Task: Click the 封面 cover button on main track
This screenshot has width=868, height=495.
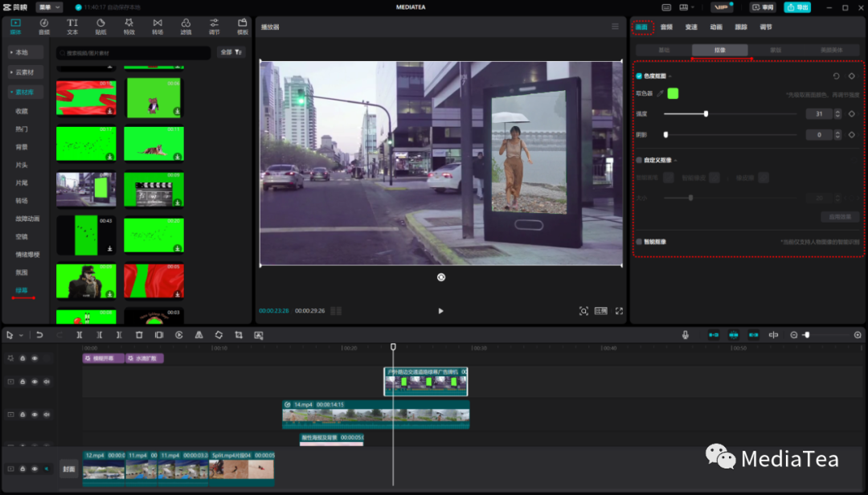Action: 69,468
